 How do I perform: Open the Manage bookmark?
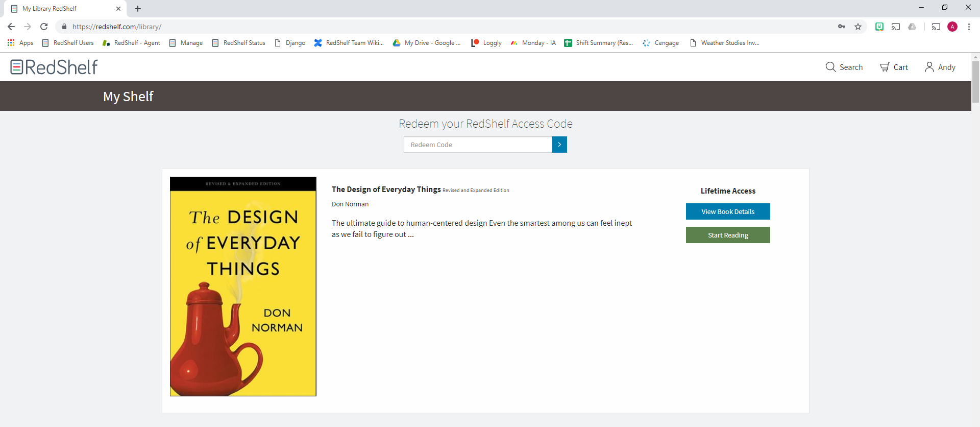(x=186, y=43)
